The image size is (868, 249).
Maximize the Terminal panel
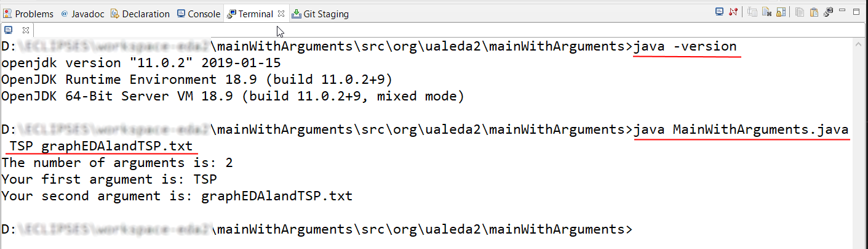[858, 12]
